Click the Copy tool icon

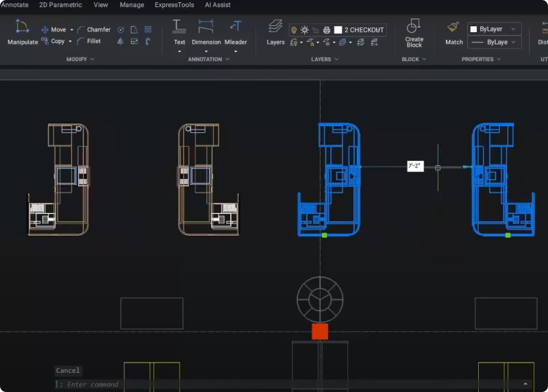tap(45, 41)
